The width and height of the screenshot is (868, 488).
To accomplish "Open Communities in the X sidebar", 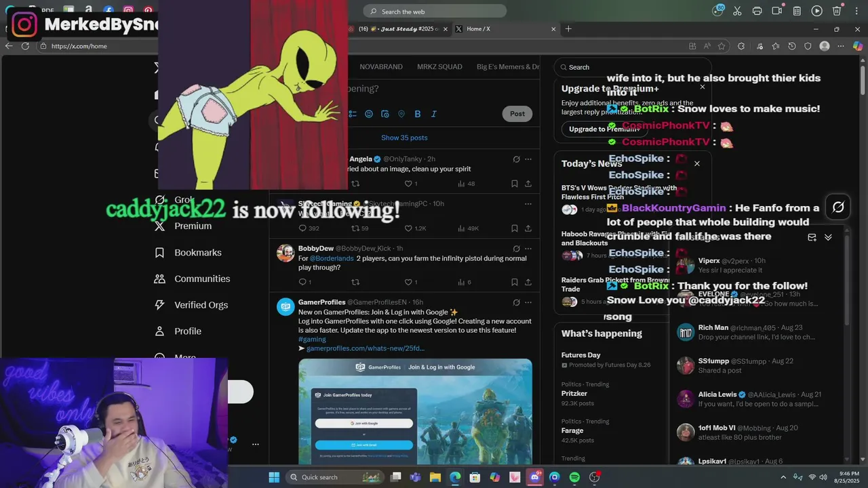I will tap(193, 279).
